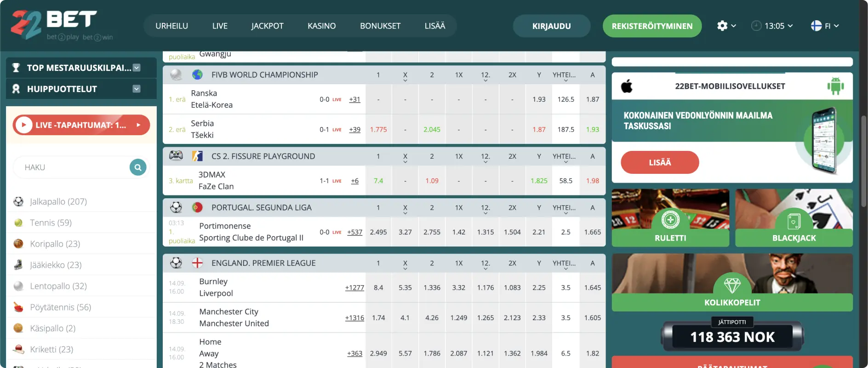The image size is (868, 368).
Task: Open the Ranska vs Etelä-Korea match
Action: point(212,99)
